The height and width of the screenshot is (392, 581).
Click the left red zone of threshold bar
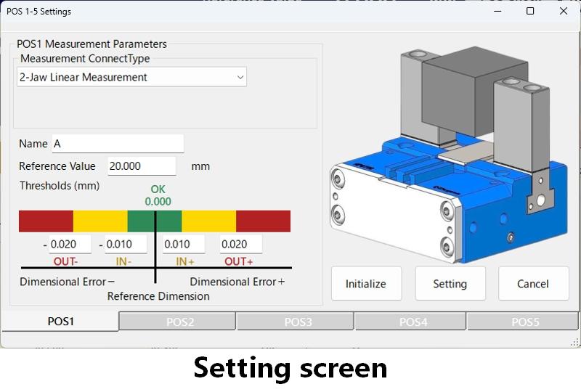click(x=46, y=221)
